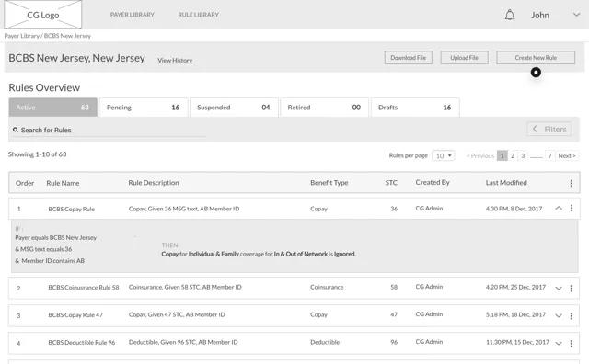Image resolution: width=589 pixels, height=364 pixels.
Task: Click the Create New Rule button
Action: [536, 58]
